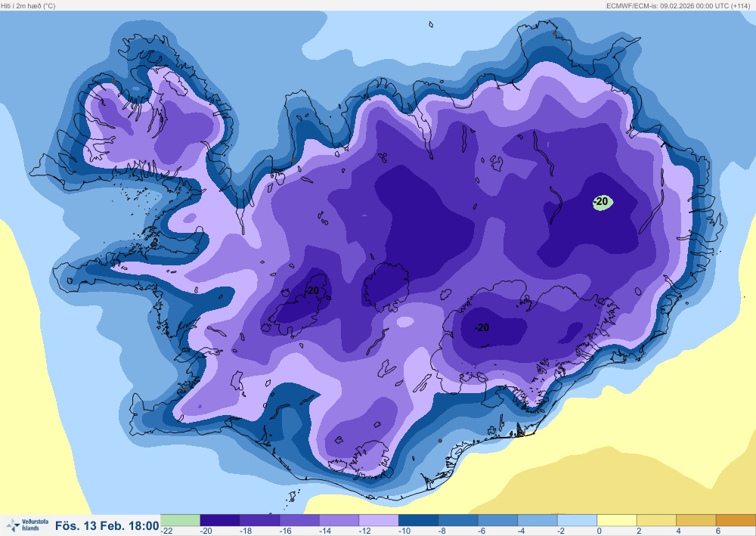Screen dimensions: 756x536
Task: Pick the pale lavender swatch between -12 and -10
Action: point(379,520)
